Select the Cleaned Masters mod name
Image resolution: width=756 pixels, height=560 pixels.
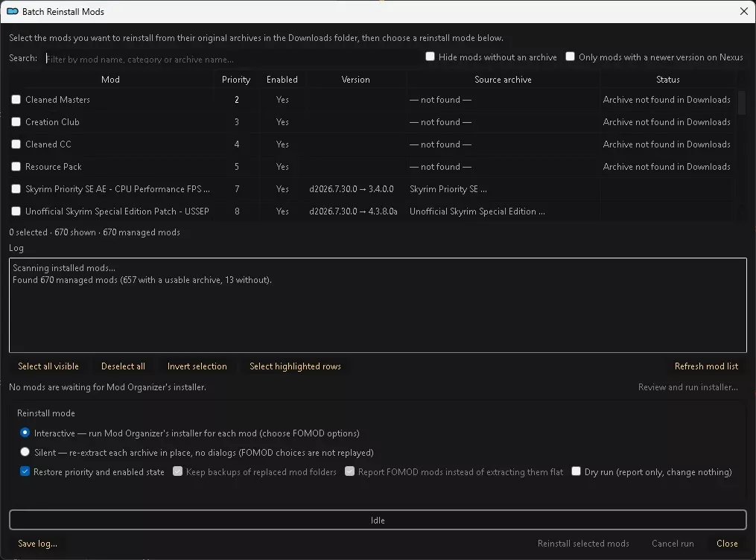tap(57, 100)
